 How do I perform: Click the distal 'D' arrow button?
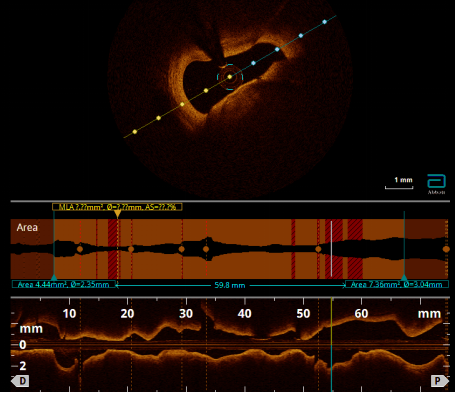(20, 381)
